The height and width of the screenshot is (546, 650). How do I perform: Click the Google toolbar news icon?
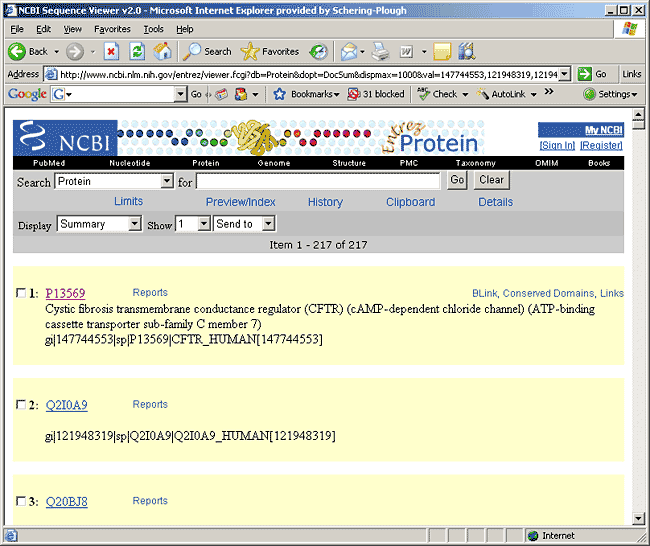click(x=221, y=94)
